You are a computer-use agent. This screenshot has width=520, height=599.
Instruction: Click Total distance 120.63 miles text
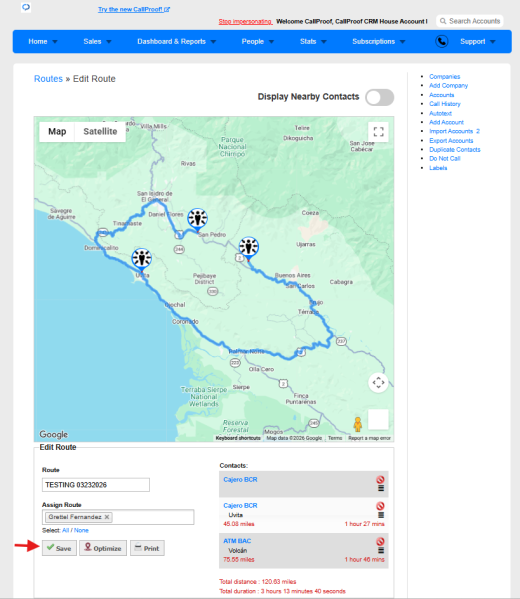pos(258,581)
